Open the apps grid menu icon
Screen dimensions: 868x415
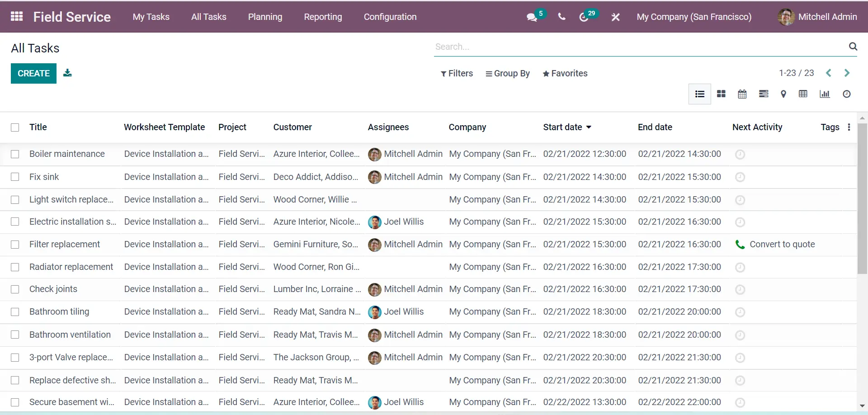[17, 17]
